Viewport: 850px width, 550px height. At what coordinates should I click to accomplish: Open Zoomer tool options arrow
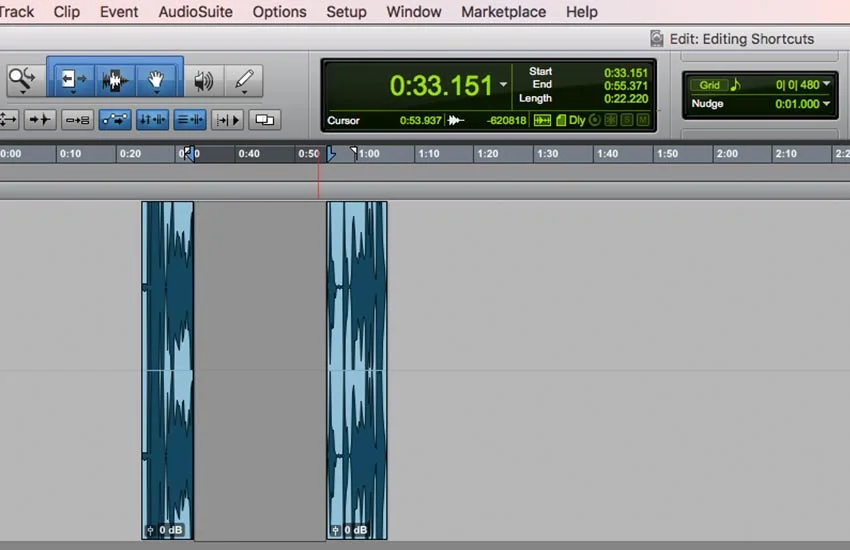(23, 92)
